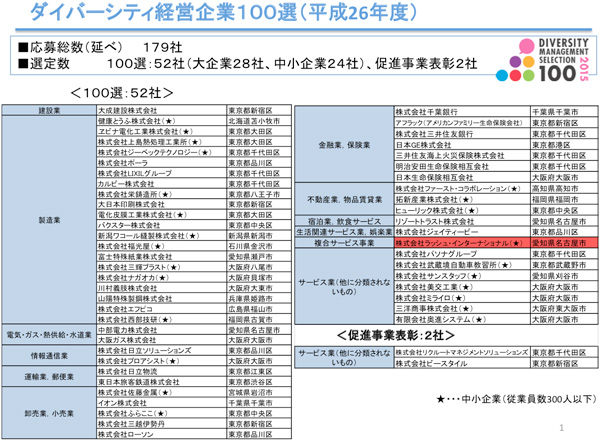
Task: Click the 株式会社ポーラ cell
Action: [x=161, y=163]
